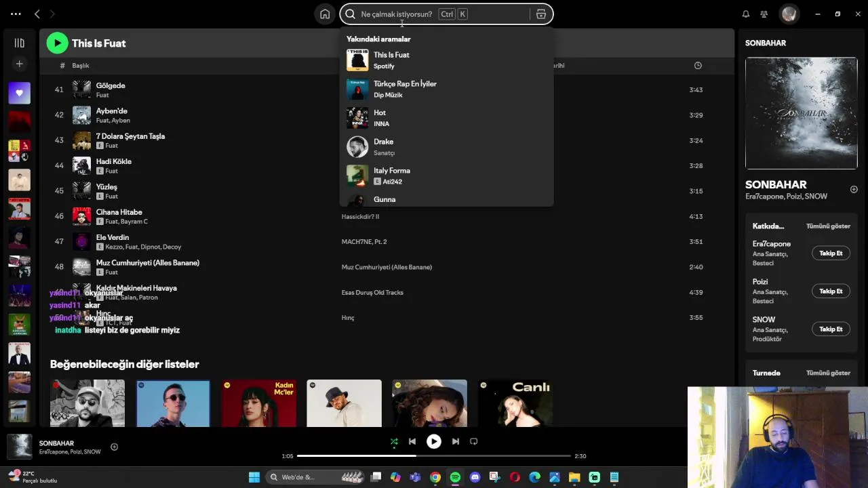
Task: Open the Home page icon
Action: pyautogui.click(x=325, y=14)
